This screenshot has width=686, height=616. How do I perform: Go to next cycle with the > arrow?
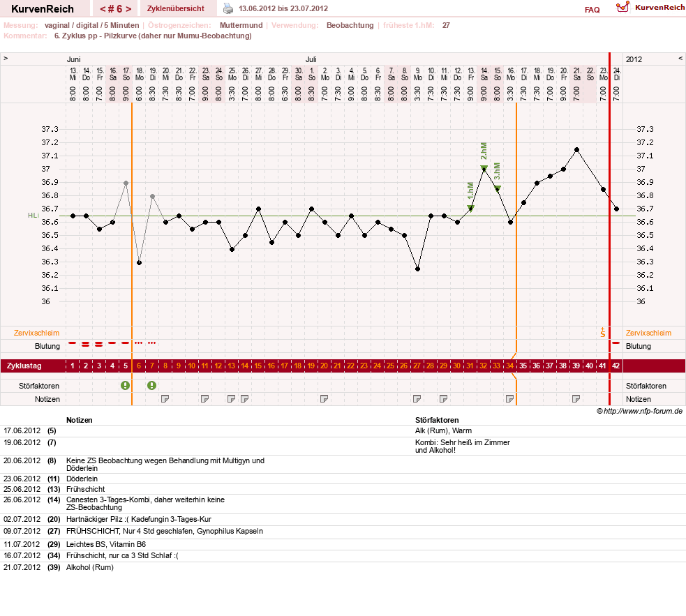click(x=128, y=9)
